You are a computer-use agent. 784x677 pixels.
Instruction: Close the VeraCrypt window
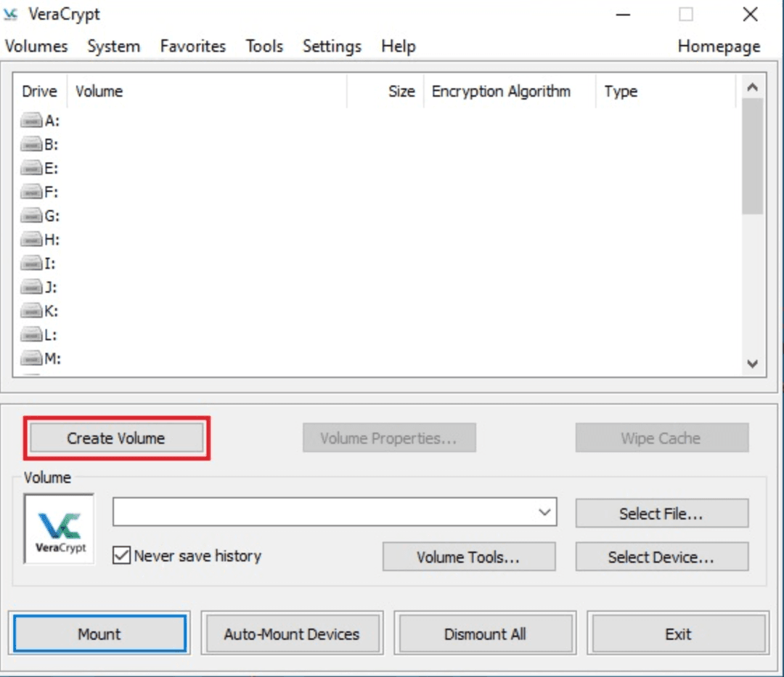751,15
